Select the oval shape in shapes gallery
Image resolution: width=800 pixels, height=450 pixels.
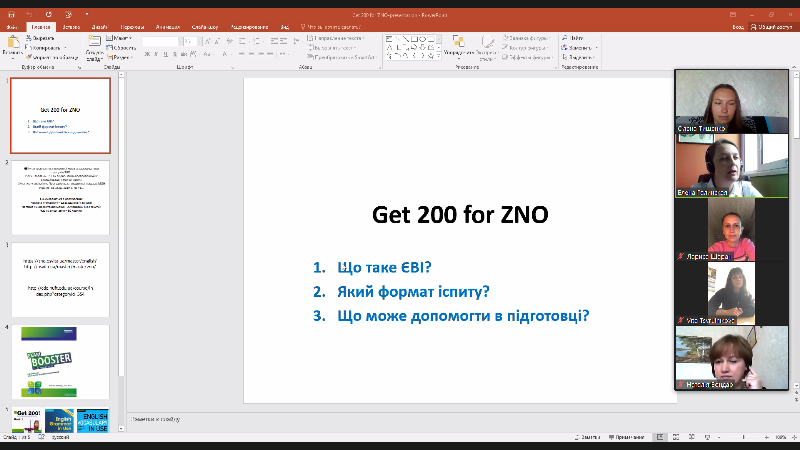coord(422,39)
